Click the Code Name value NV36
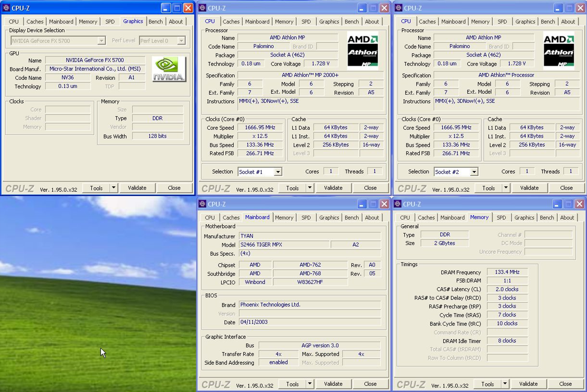Image resolution: width=587 pixels, height=392 pixels. [68, 78]
